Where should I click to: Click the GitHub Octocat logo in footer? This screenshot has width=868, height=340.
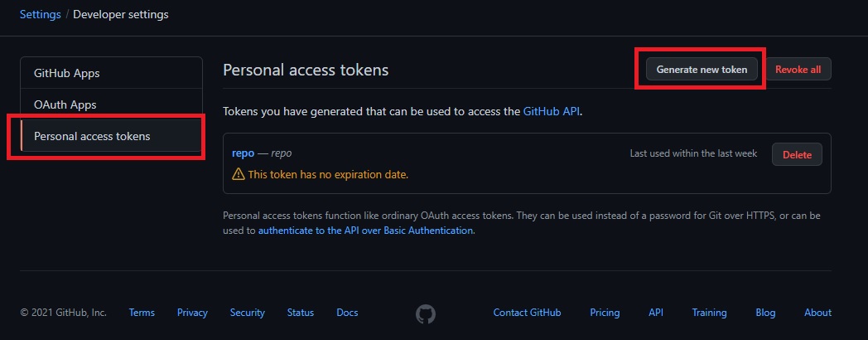(425, 314)
